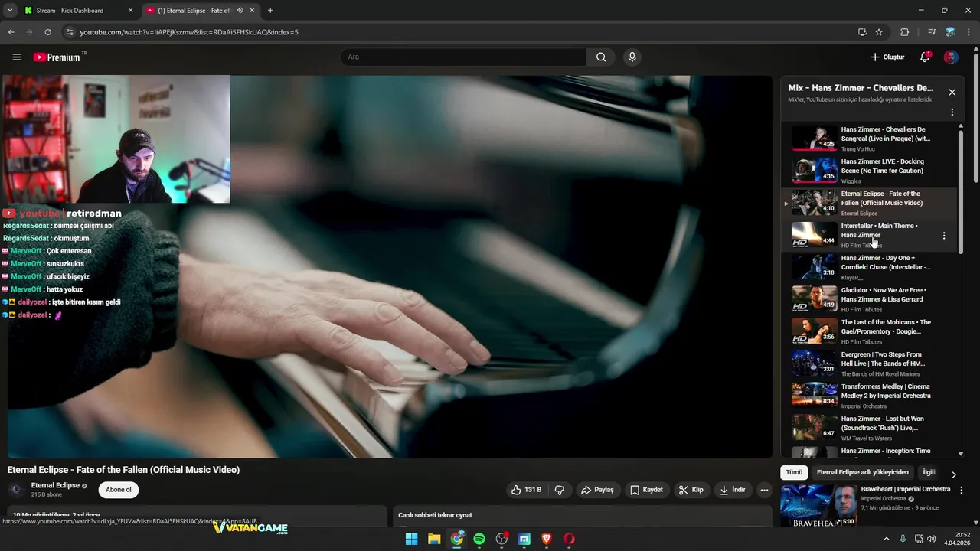Click the Eternal Eclipse channel avatar
980x551 pixels.
coord(16,490)
